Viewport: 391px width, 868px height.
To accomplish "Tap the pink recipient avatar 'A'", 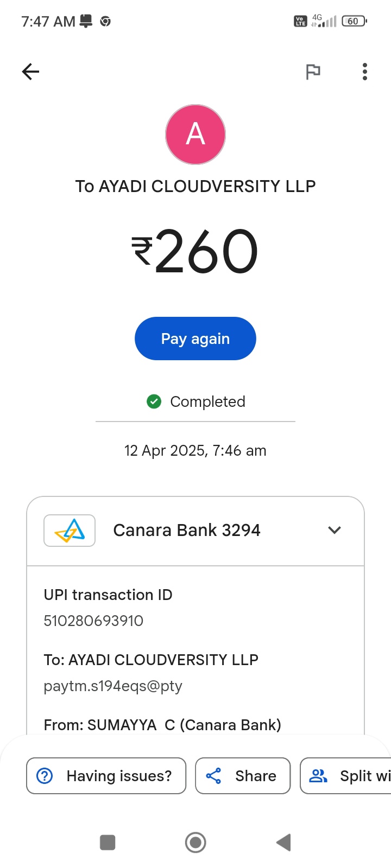I will (195, 135).
